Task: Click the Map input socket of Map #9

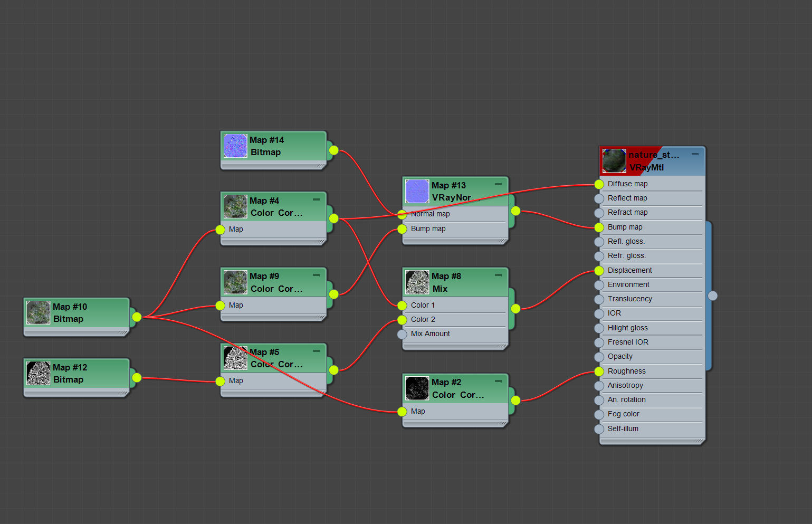Action: [220, 306]
